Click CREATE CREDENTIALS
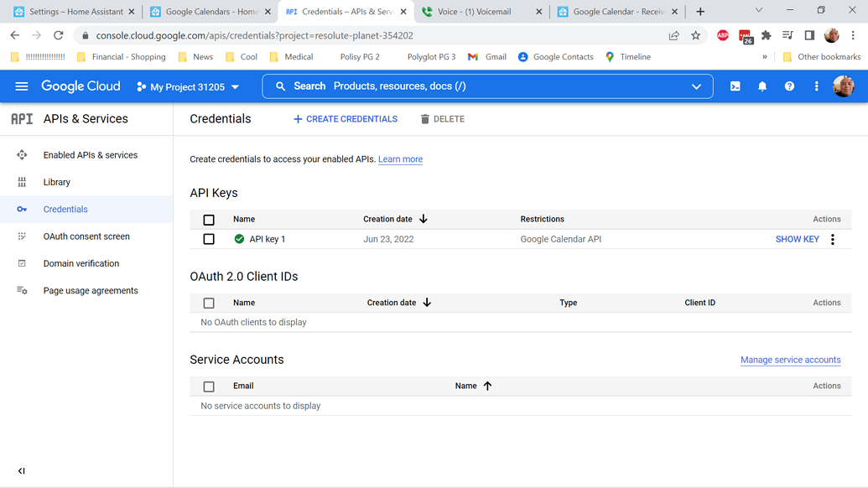 (346, 119)
